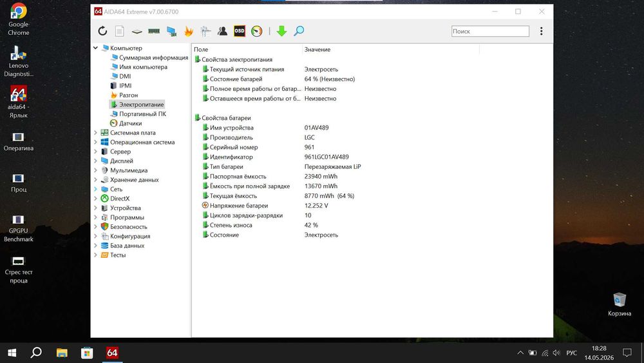The image size is (644, 363).
Task: Open the DMI tree item
Action: [x=125, y=77]
